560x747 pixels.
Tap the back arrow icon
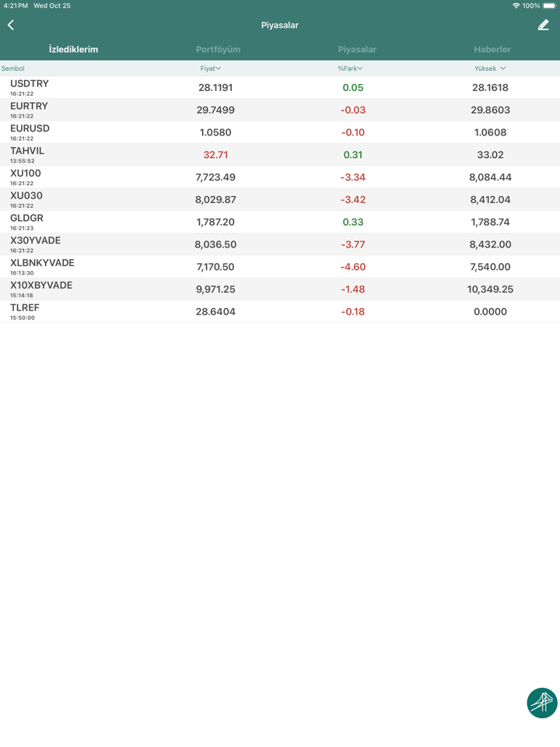pyautogui.click(x=11, y=25)
